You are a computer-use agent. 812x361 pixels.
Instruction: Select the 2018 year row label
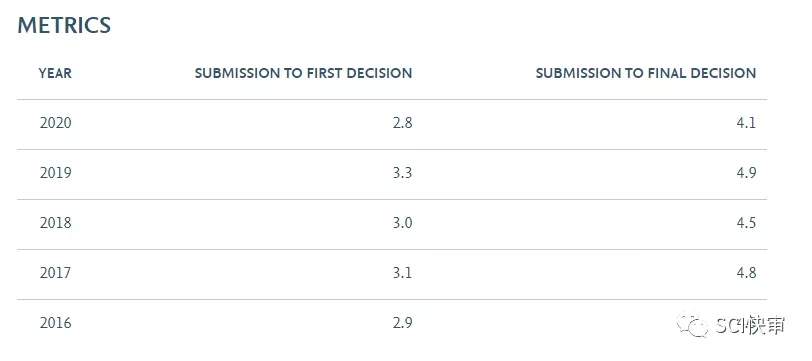[x=55, y=223]
